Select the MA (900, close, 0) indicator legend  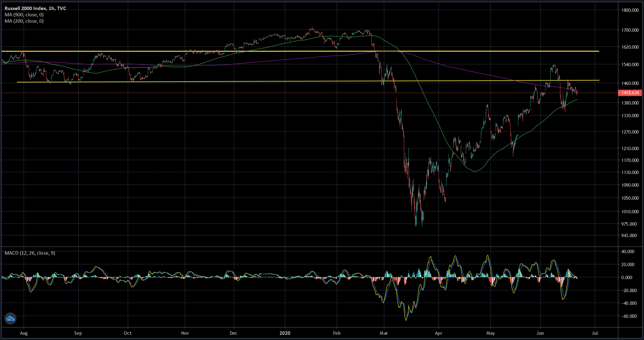click(x=24, y=15)
